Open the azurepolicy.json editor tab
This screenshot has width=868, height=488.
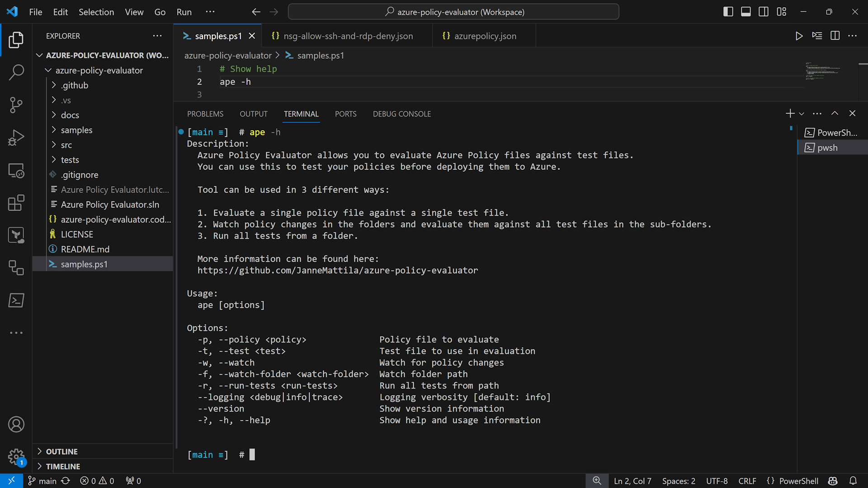[x=485, y=36]
